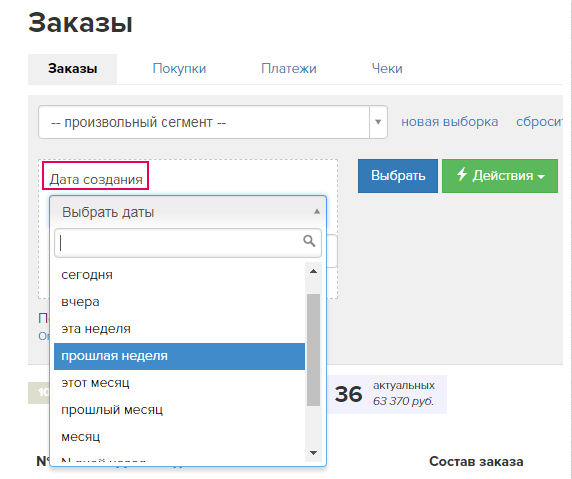Open the 'произвольный сегмент' dropdown arrow
572x479 pixels.
point(378,122)
